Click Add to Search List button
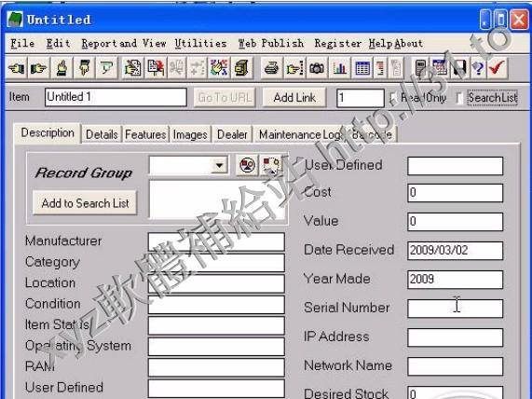This screenshot has height=399, width=532. [85, 203]
